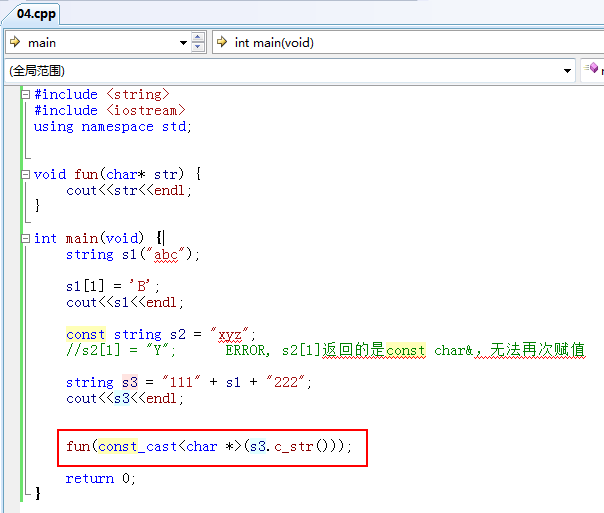Click the arrow icon beside int main(void)
The image size is (604, 513).
(x=222, y=42)
